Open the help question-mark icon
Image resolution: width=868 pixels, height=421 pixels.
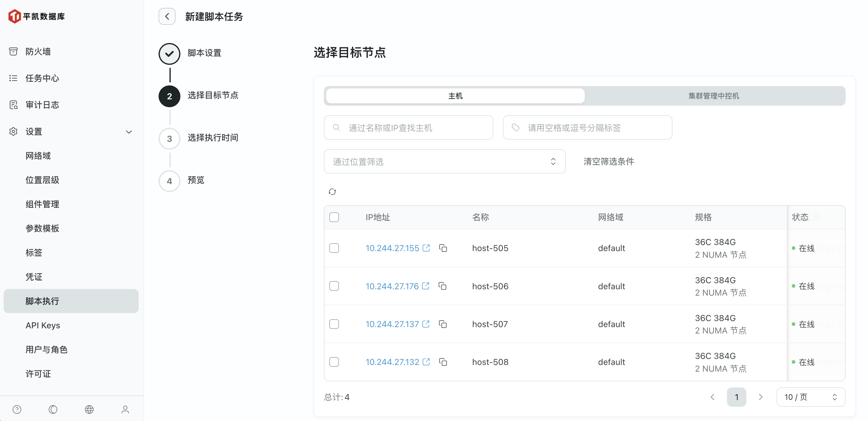17,409
